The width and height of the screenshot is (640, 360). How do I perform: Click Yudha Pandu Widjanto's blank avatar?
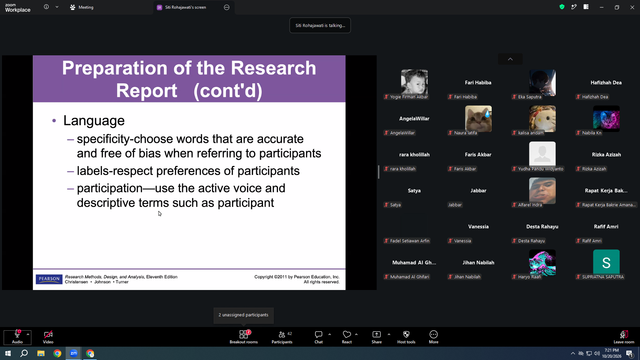click(x=542, y=154)
